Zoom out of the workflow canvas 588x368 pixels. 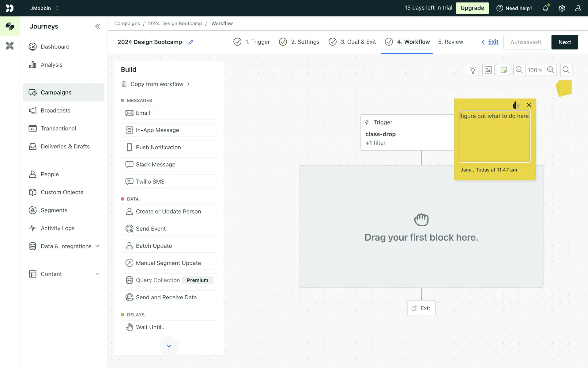tap(519, 70)
